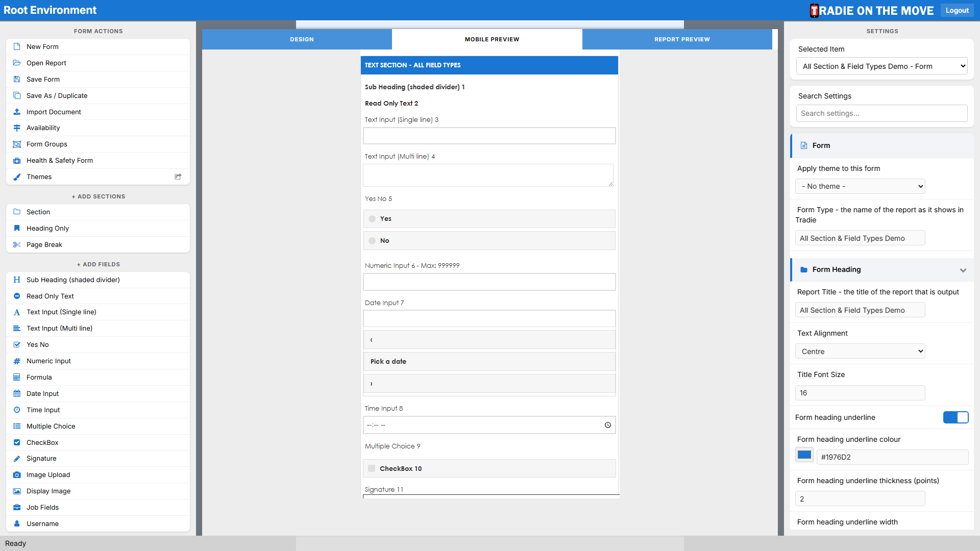Click the Heading Only bookmark icon

(17, 228)
